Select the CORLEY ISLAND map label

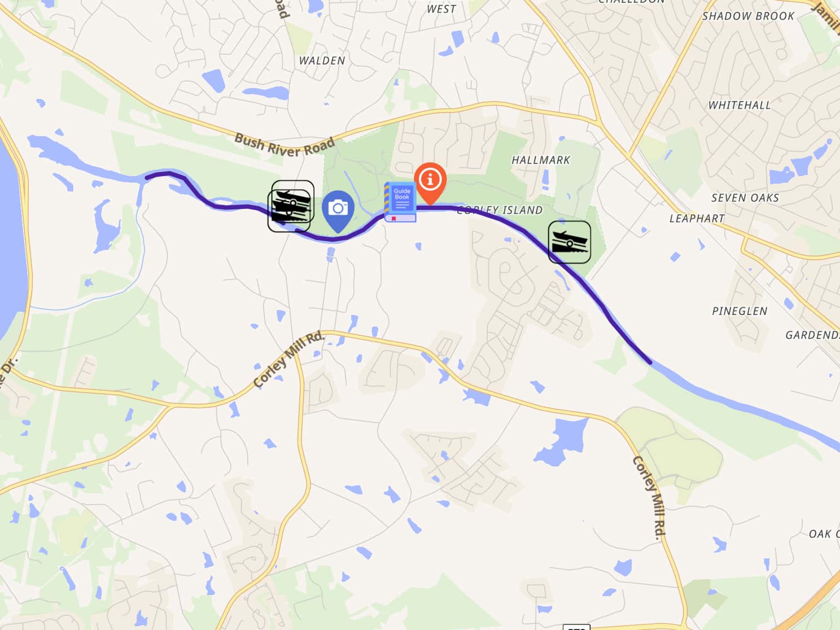[x=499, y=210]
